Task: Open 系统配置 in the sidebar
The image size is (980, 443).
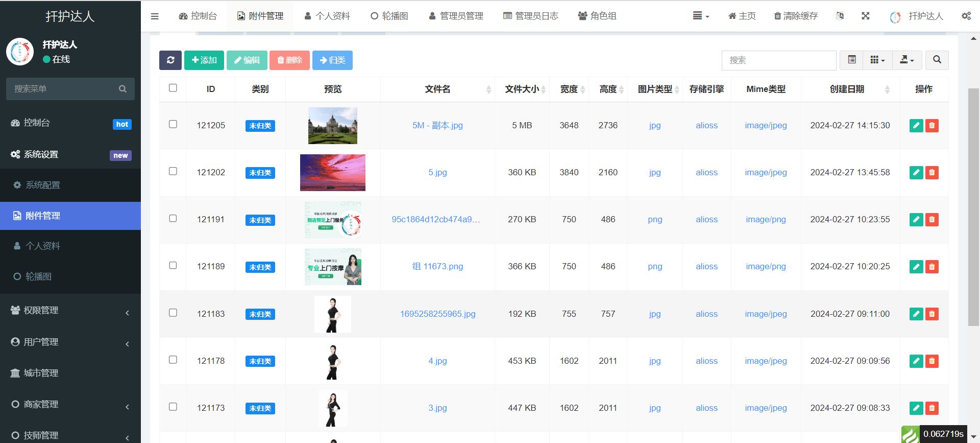Action: (x=43, y=185)
